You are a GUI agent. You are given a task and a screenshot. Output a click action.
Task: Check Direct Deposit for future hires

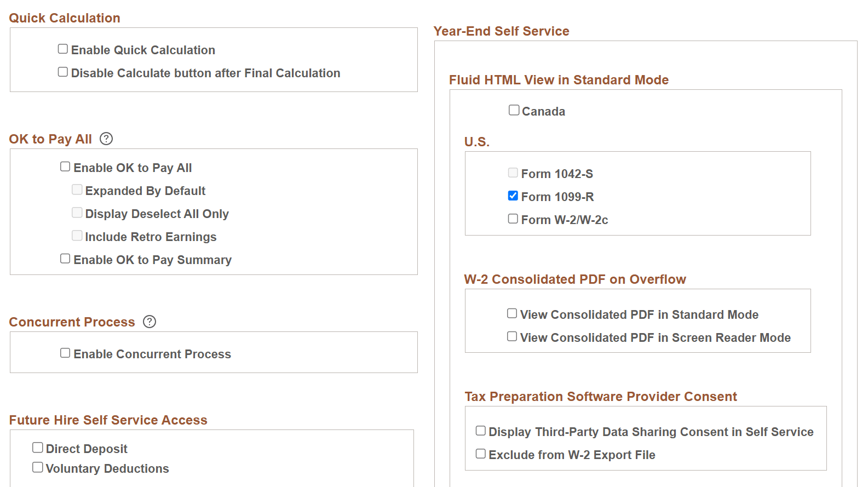point(37,448)
